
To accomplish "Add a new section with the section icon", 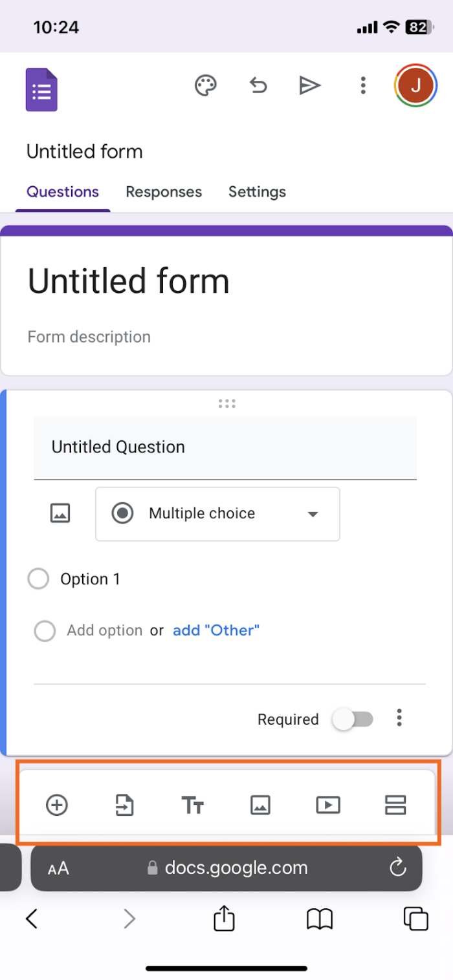I will (x=395, y=805).
